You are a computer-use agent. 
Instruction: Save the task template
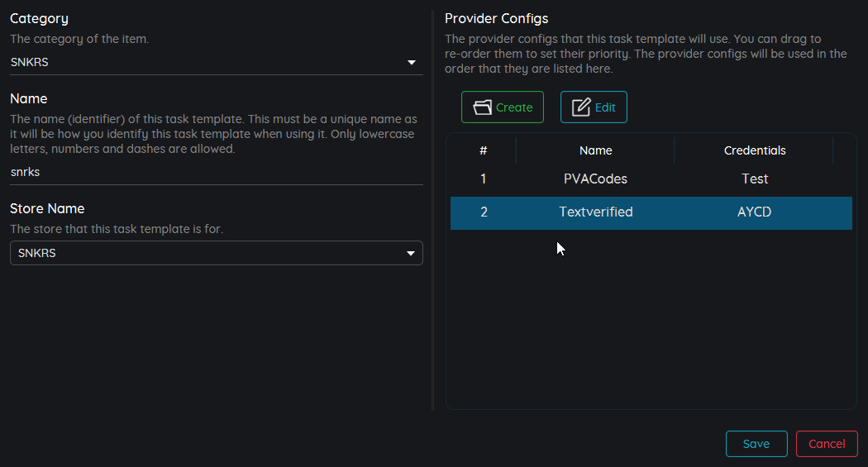pyautogui.click(x=756, y=444)
